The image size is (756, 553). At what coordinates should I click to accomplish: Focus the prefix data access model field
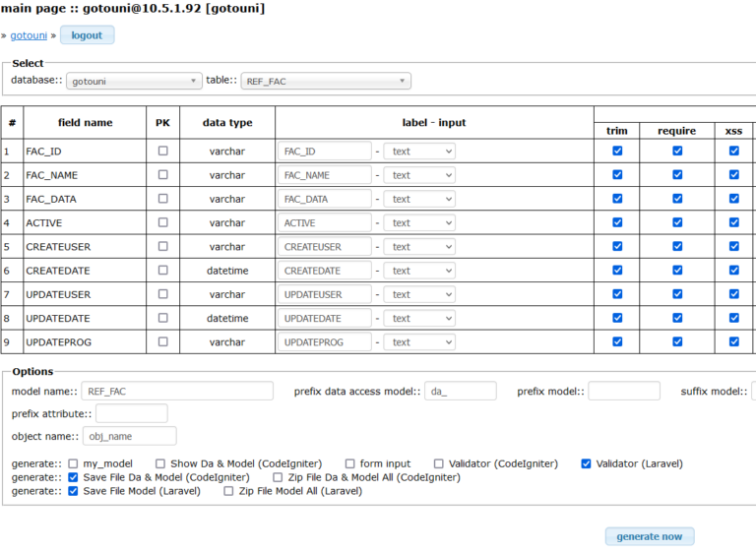[460, 392]
